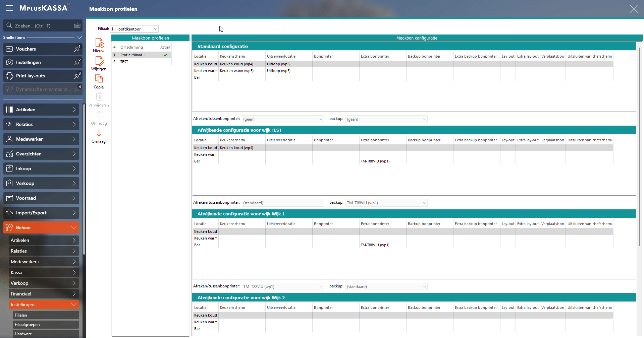Click the configuration panel vertical scrollbar
Screen dimensions: 644x338
pyautogui.click(x=639, y=147)
